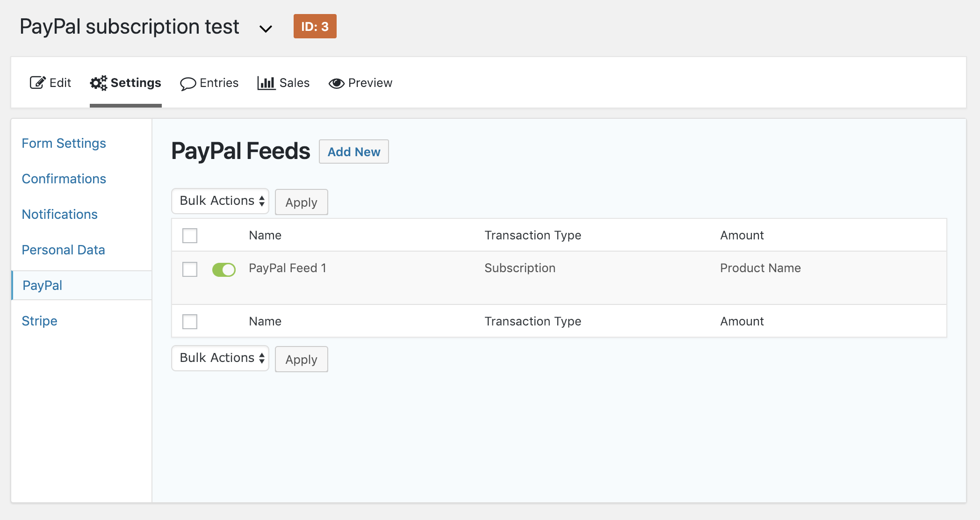The image size is (980, 520).
Task: Click the PayPal Feeds page heading
Action: tap(241, 151)
